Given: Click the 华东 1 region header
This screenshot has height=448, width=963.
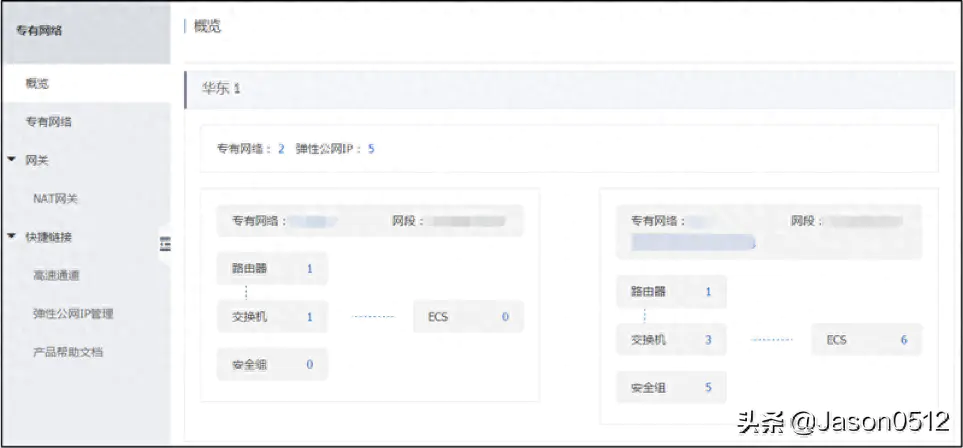Looking at the screenshot, I should click(x=221, y=89).
